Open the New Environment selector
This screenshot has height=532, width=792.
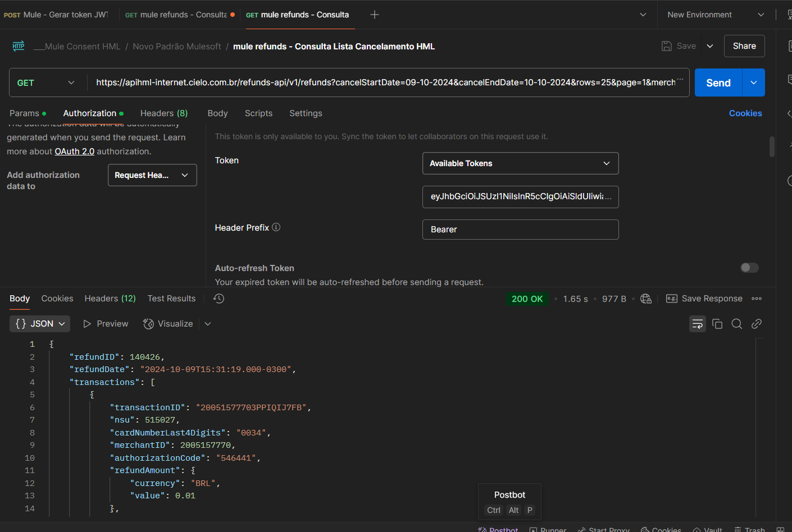[715, 15]
